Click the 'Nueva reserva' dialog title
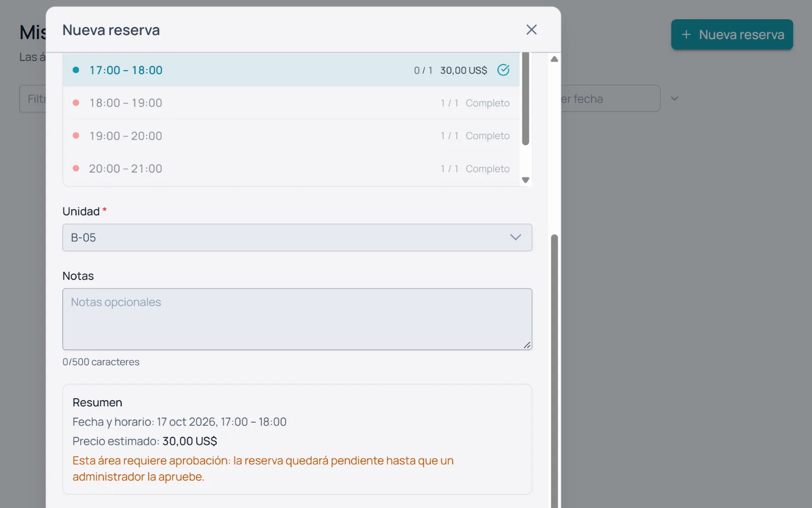The width and height of the screenshot is (812, 508). (x=111, y=30)
